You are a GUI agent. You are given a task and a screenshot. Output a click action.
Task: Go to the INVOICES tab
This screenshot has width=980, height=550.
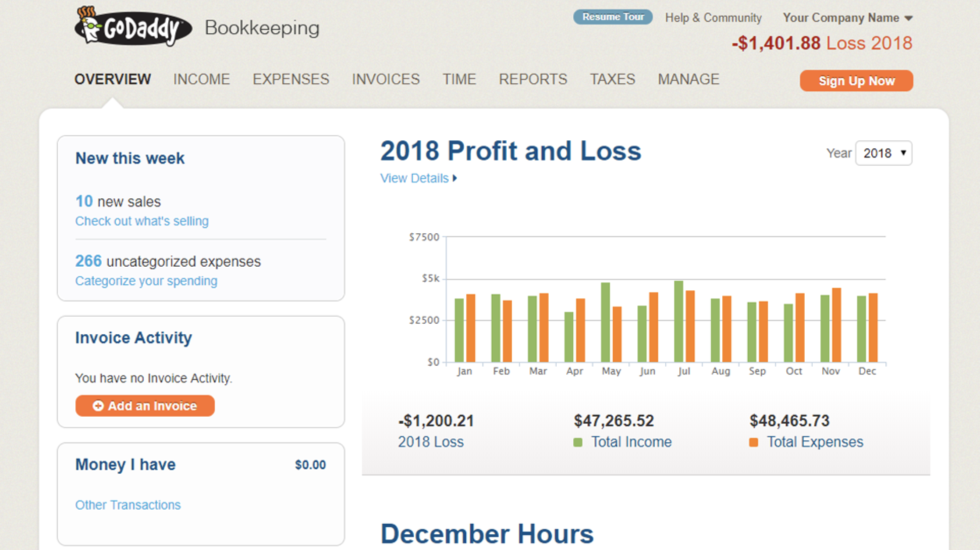click(x=386, y=79)
